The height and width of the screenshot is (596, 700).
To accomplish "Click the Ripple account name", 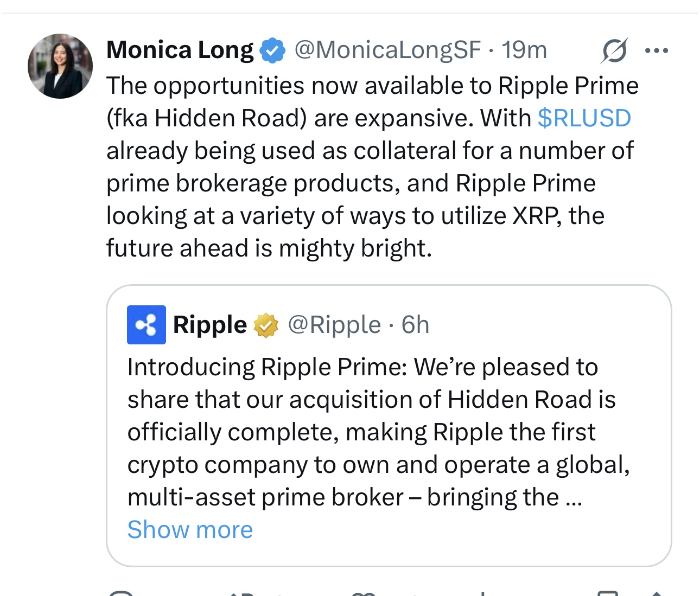I will coord(210,325).
